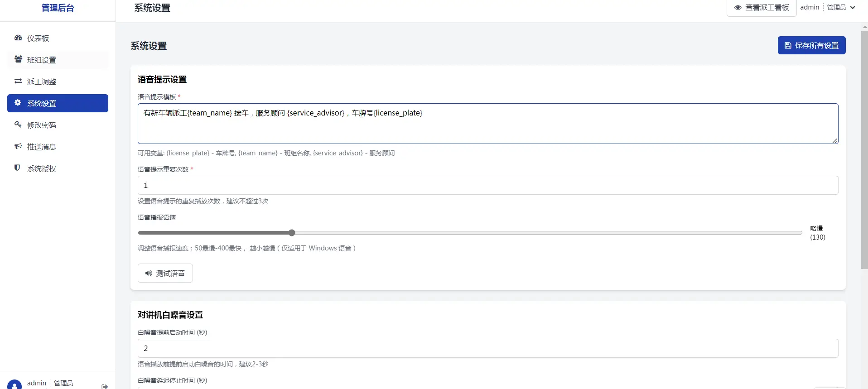Click the dashboard gauge icon in sidebar
This screenshot has width=868, height=389.
[x=18, y=38]
